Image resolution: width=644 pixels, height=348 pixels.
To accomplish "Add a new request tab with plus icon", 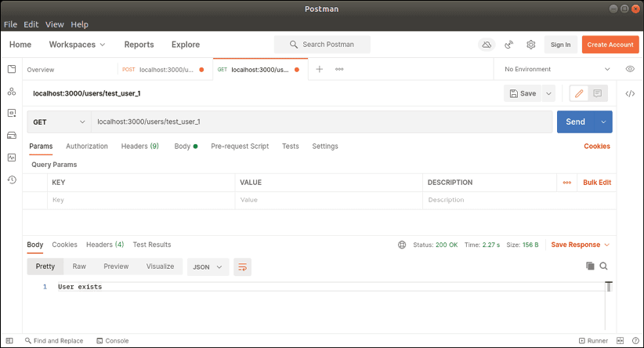I will pyautogui.click(x=319, y=69).
